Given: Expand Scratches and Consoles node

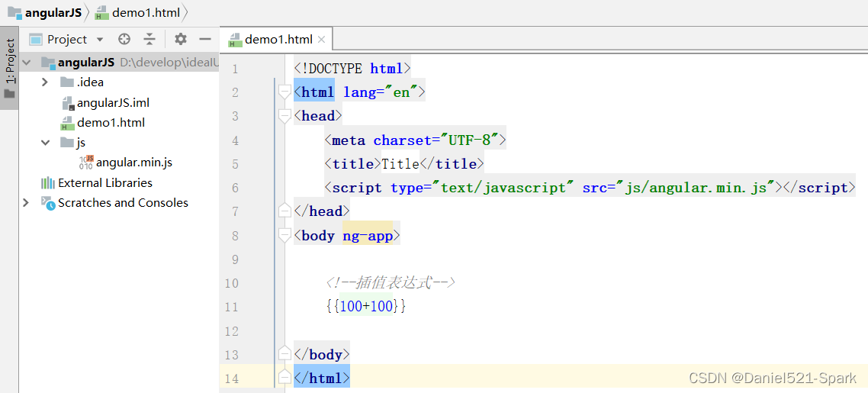Looking at the screenshot, I should click(26, 202).
